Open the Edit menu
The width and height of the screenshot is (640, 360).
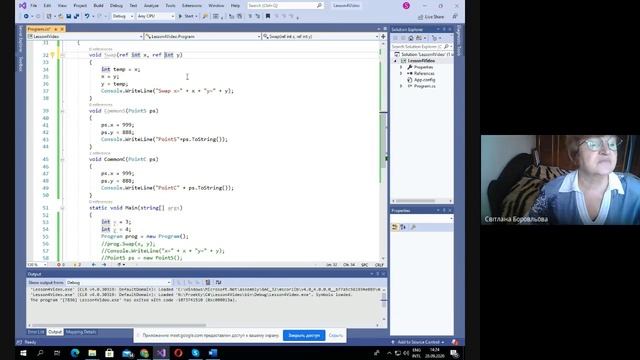pos(47,6)
